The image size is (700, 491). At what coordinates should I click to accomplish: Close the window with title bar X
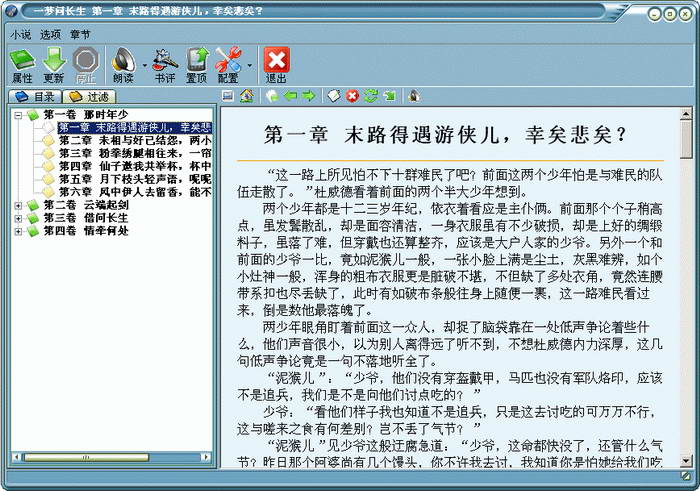(686, 14)
